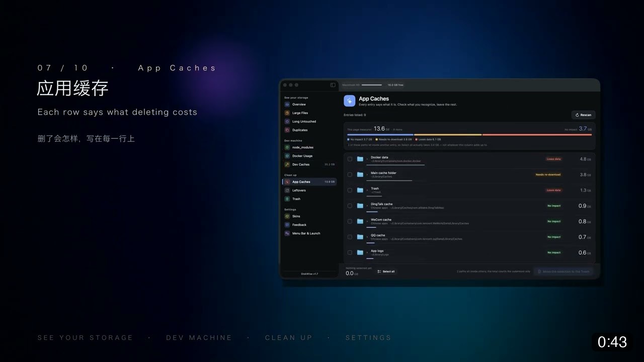Switch to CLEAN UP chapter label
644x362 pixels.
289,338
